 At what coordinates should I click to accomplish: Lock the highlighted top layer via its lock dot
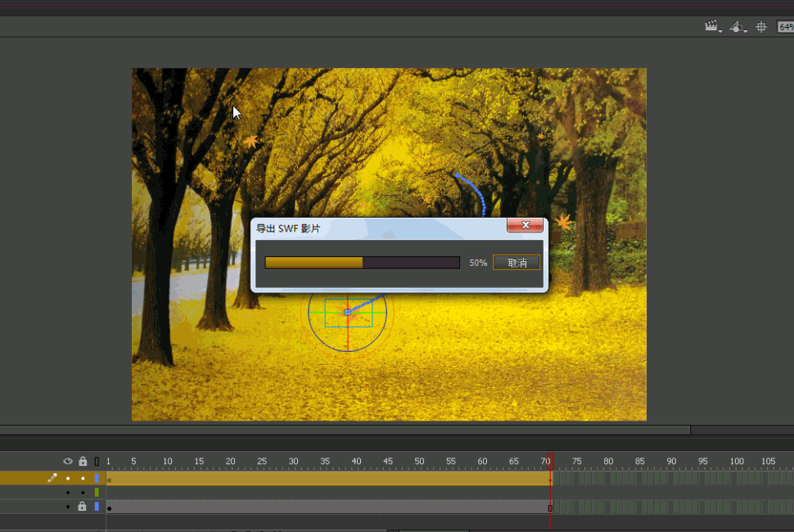click(83, 478)
